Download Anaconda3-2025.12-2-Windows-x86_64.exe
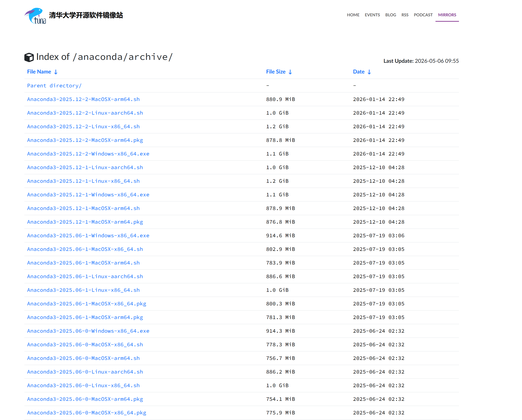 (88, 154)
